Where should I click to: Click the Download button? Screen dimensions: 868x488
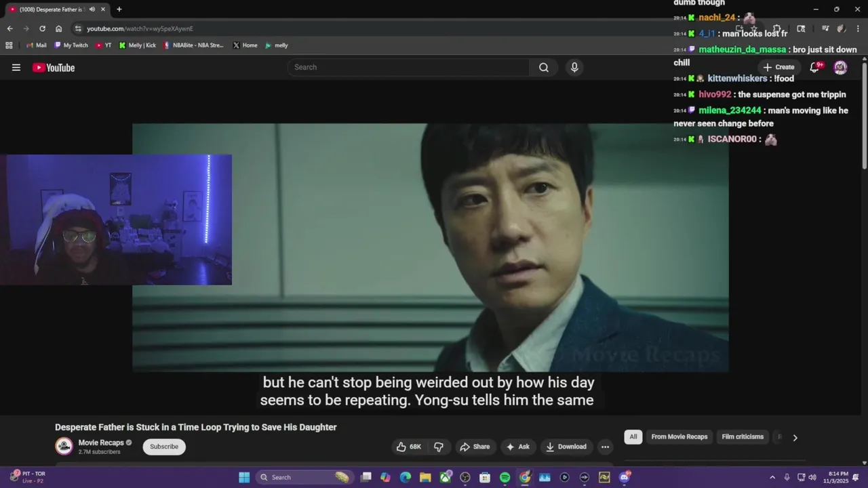click(x=566, y=447)
